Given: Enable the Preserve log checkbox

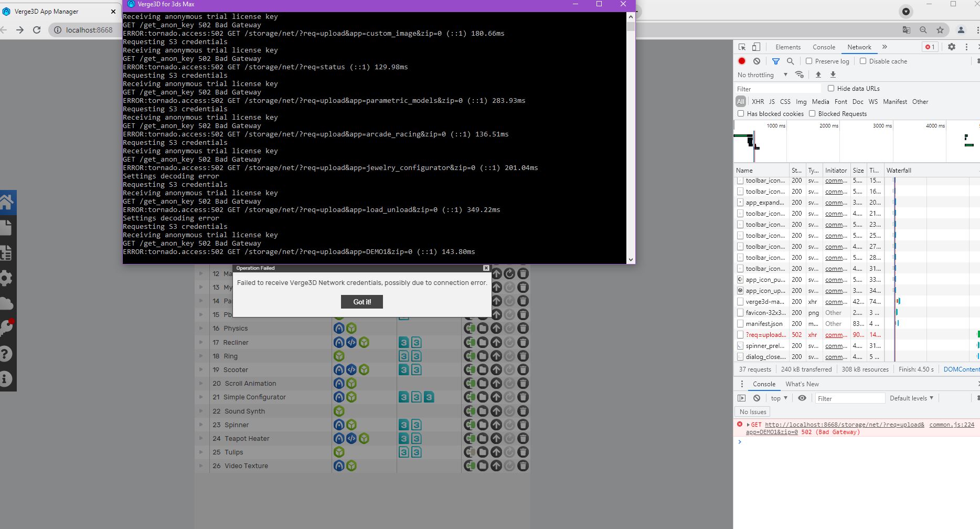Looking at the screenshot, I should click(x=809, y=61).
